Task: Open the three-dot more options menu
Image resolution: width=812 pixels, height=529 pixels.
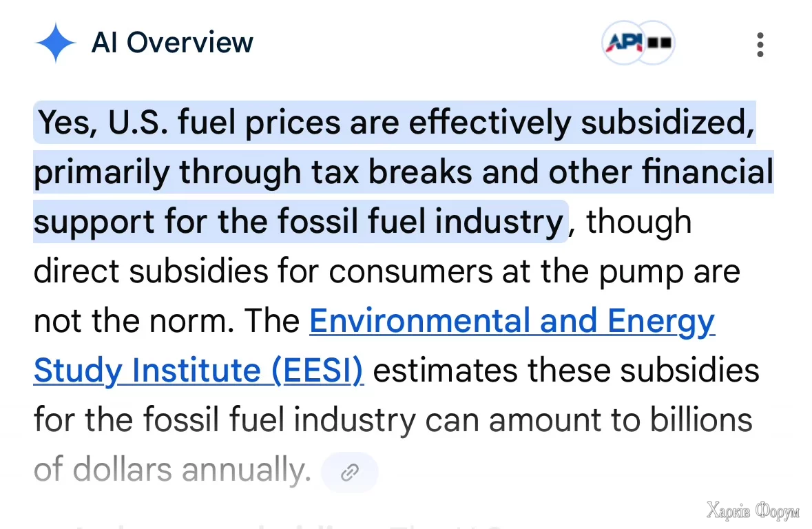Action: (x=760, y=44)
